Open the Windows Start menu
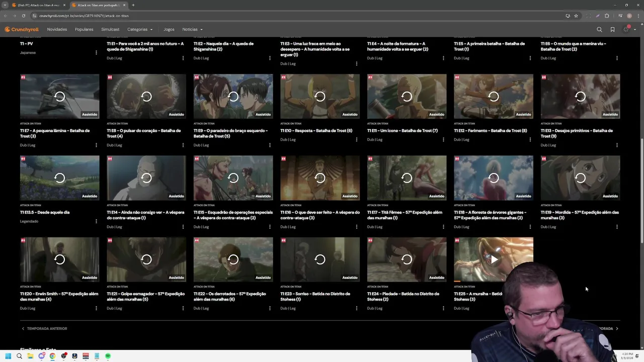 pos(8,356)
